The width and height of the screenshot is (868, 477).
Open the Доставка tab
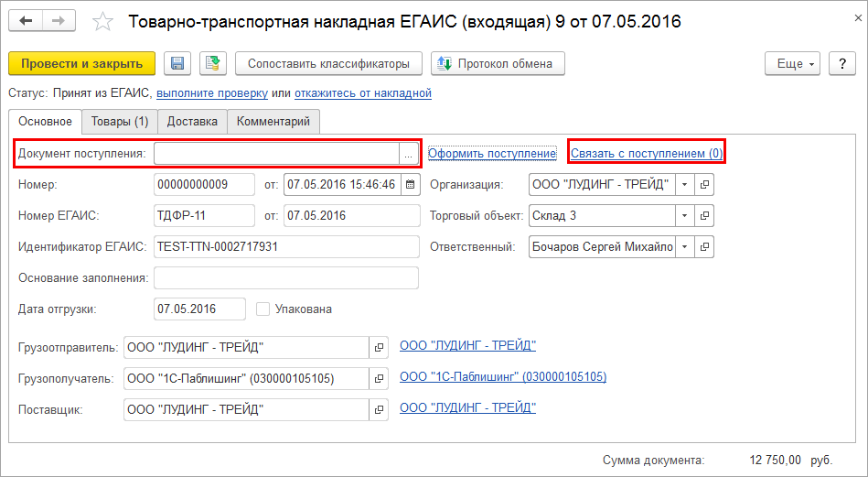[x=192, y=122]
